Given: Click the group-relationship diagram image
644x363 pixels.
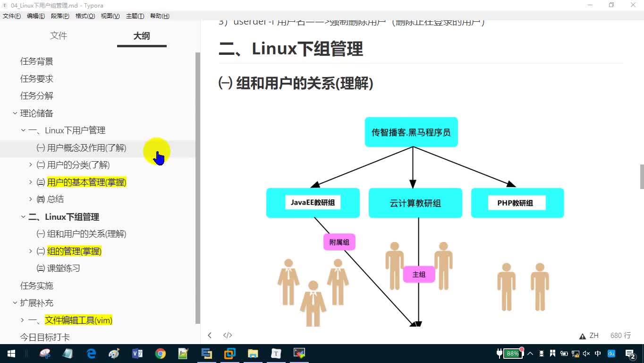Looking at the screenshot, I should click(415, 221).
